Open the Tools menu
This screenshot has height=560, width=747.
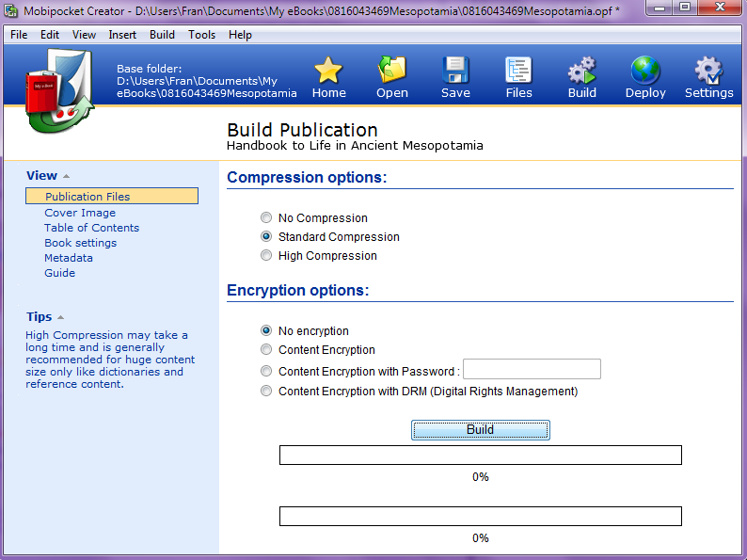tap(201, 35)
